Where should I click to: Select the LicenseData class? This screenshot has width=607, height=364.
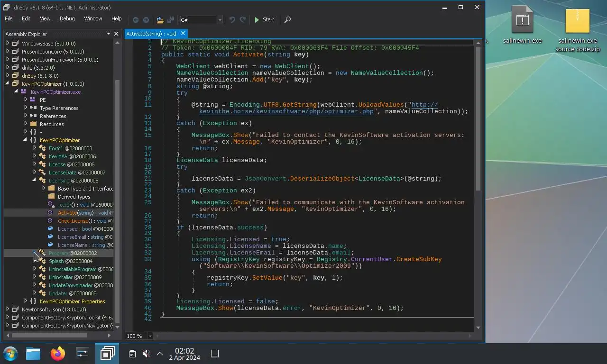point(77,172)
